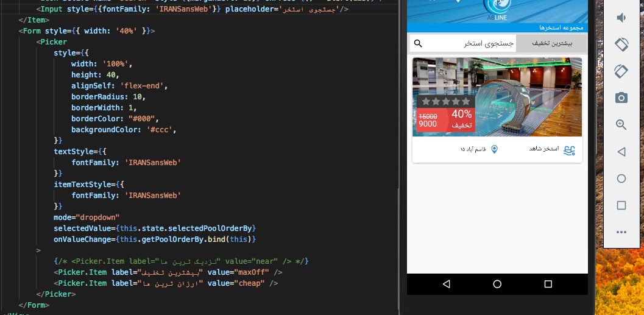Screen dimensions: 644x315
Task: Click the emulator sidebar back triangle
Action: pos(621,152)
